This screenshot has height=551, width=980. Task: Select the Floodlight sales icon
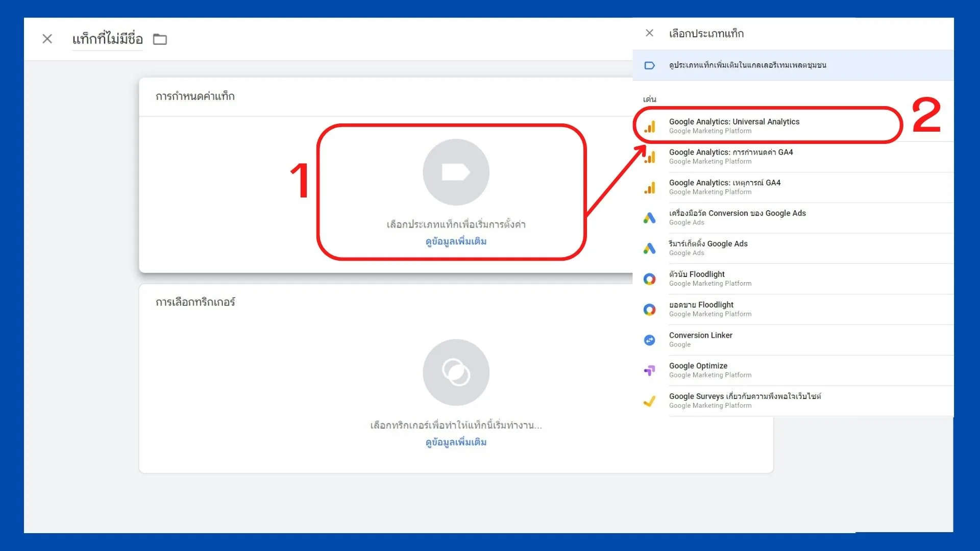[x=650, y=309]
